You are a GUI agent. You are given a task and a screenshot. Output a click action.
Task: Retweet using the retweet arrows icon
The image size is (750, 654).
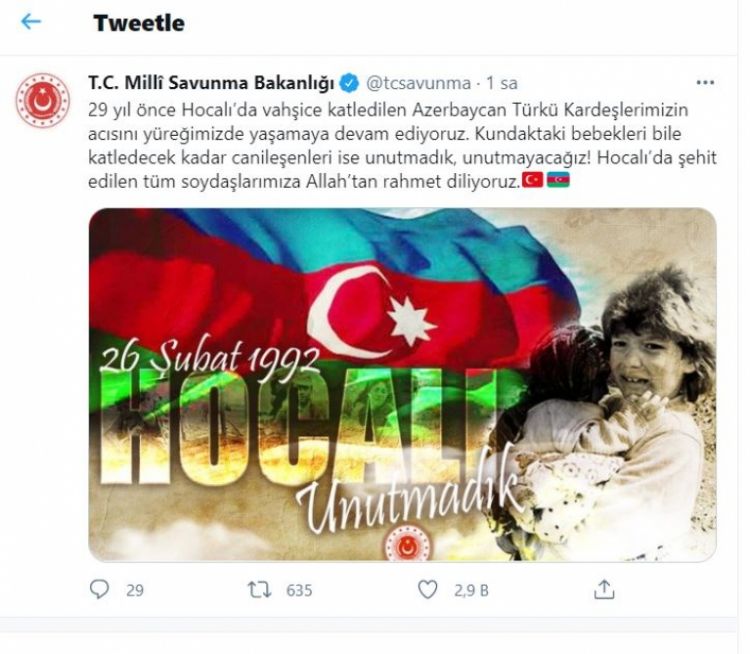(x=259, y=590)
